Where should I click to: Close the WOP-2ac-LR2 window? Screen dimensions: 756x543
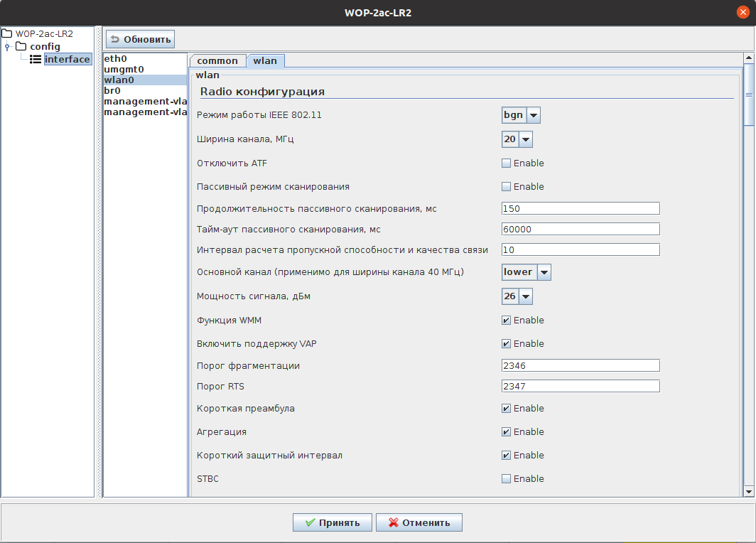743,12
